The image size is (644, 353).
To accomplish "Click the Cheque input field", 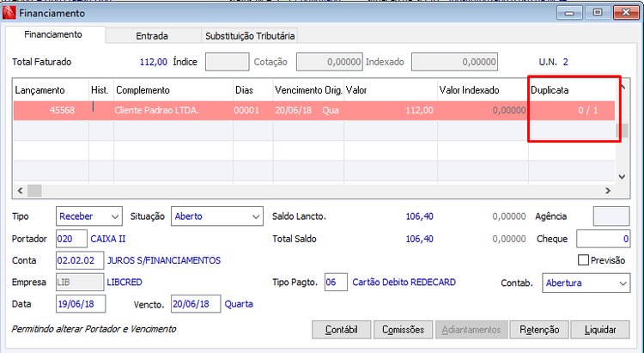I will [x=603, y=239].
